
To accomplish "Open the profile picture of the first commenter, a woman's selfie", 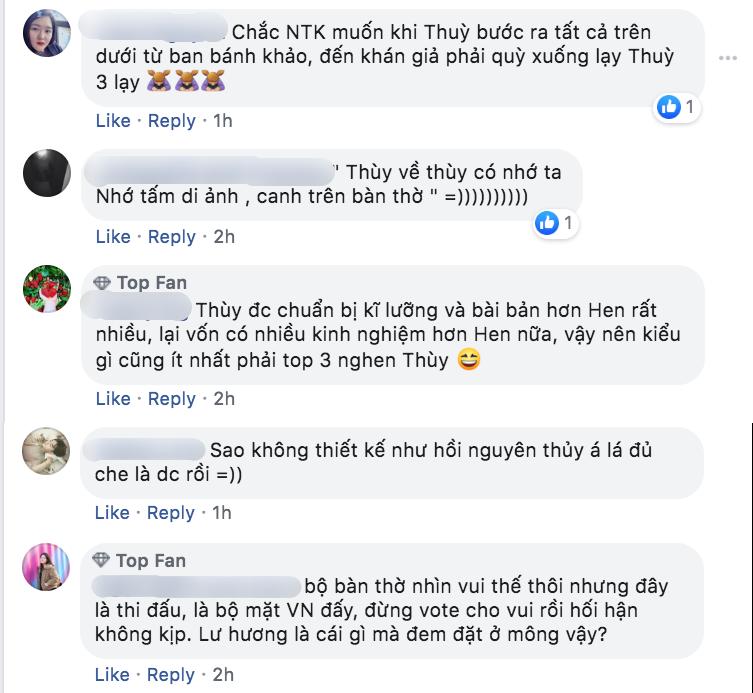I will (x=47, y=33).
